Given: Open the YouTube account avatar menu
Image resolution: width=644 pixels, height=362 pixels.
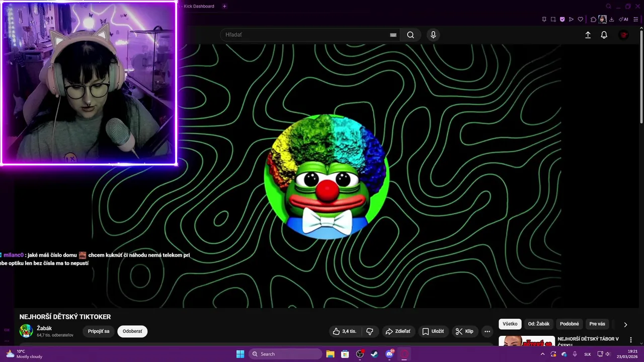Looking at the screenshot, I should coord(624,35).
